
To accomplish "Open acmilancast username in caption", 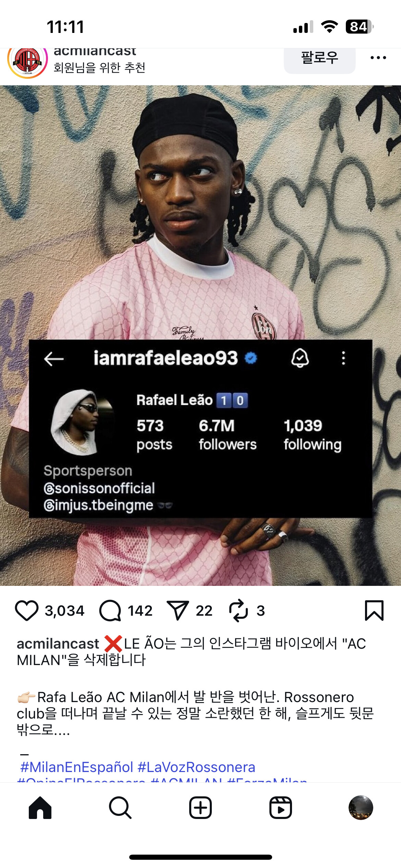I will (x=58, y=643).
